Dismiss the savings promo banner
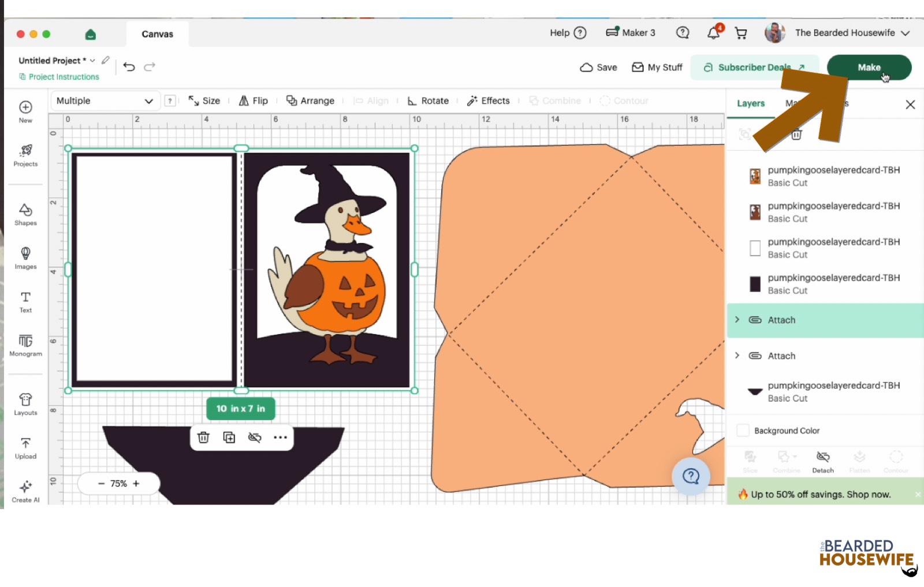 click(x=918, y=495)
